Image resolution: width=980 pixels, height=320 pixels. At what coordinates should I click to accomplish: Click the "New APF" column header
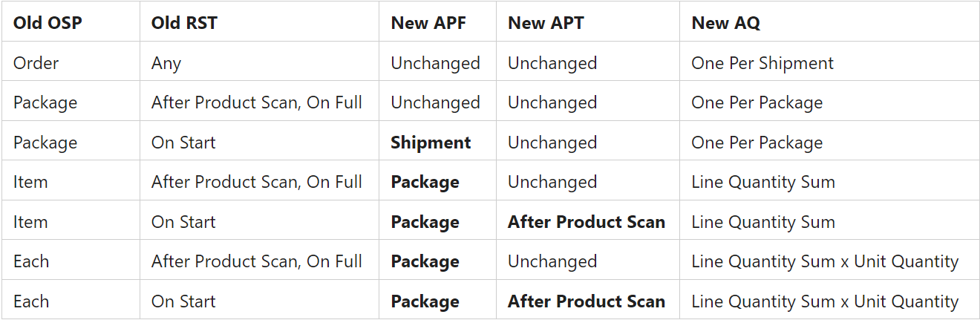[429, 23]
